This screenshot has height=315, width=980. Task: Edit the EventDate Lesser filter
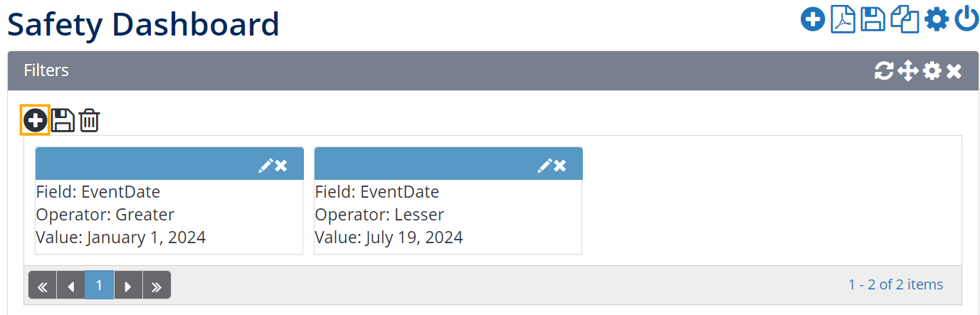544,166
